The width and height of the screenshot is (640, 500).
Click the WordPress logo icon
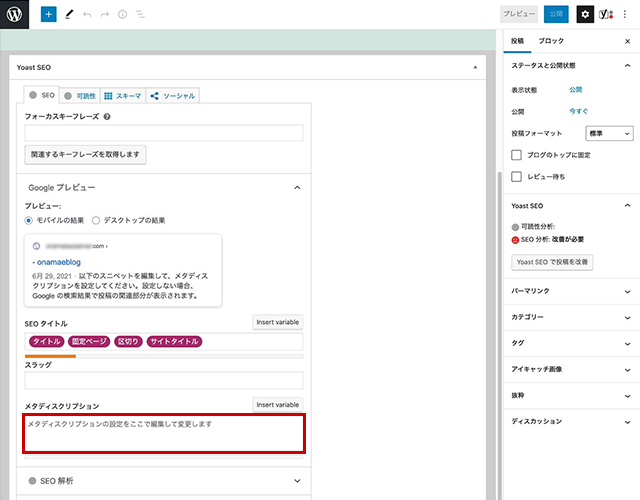[x=14, y=14]
